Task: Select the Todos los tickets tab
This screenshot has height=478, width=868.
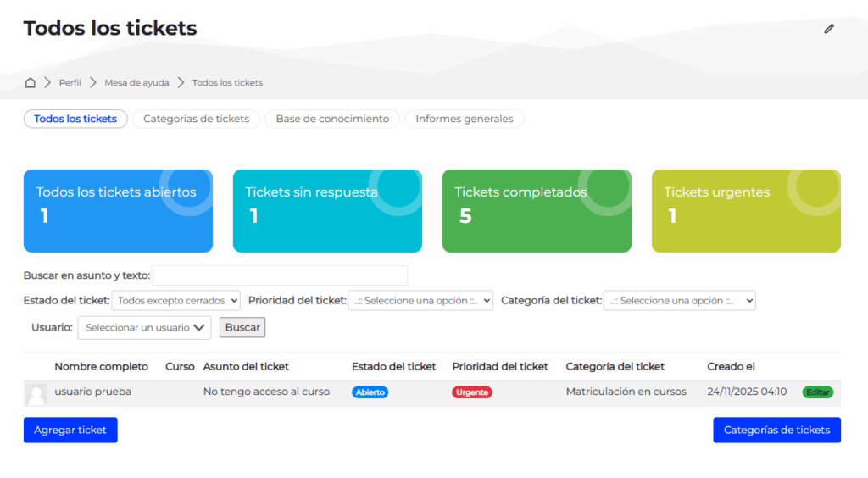Action: [75, 119]
